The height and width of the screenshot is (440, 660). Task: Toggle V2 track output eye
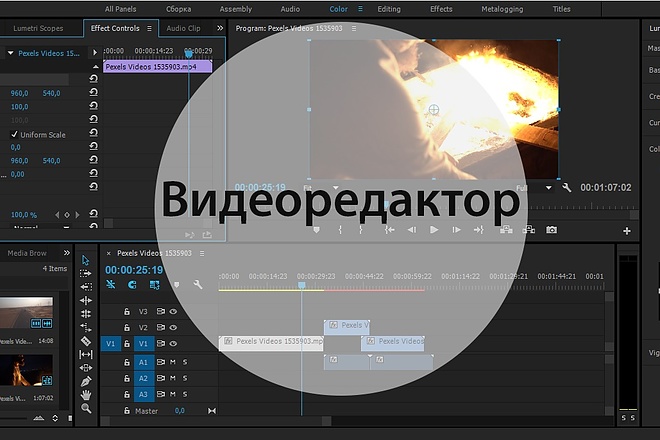tap(173, 328)
